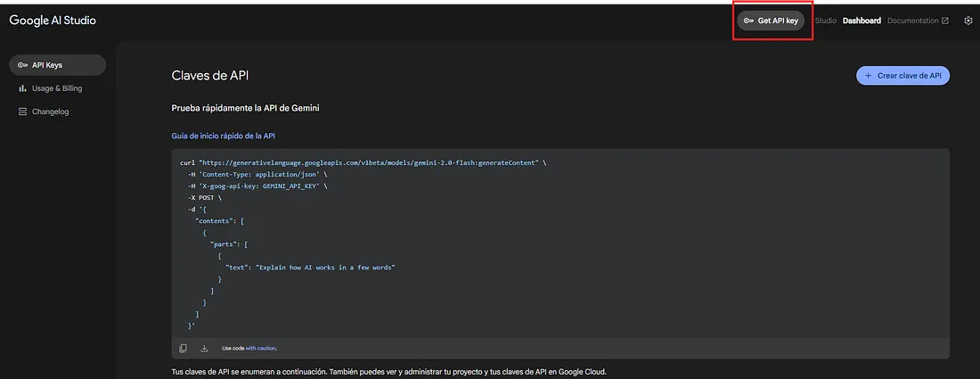980x379 pixels.
Task: Click the plus icon in Crear clave de API
Action: pyautogui.click(x=868, y=76)
